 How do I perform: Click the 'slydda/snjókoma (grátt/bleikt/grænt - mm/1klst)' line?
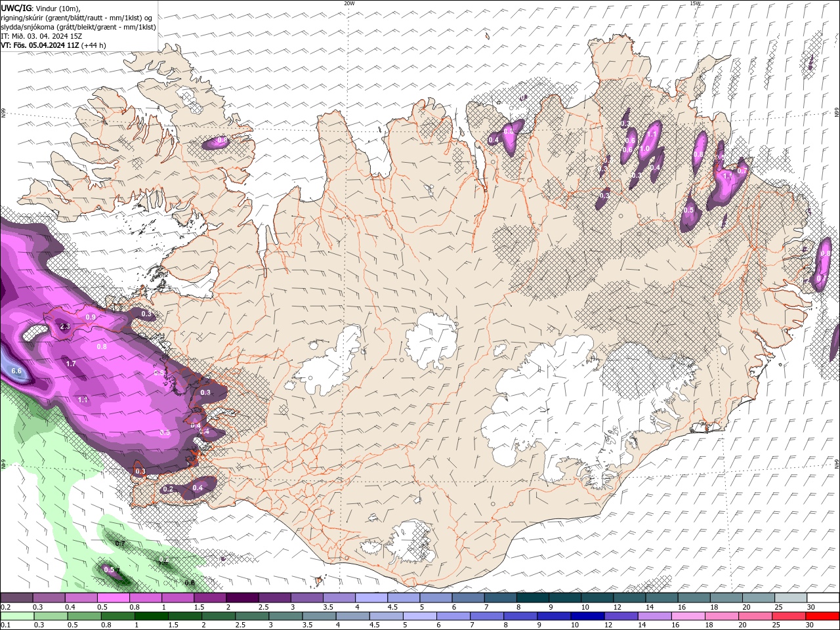point(78,27)
